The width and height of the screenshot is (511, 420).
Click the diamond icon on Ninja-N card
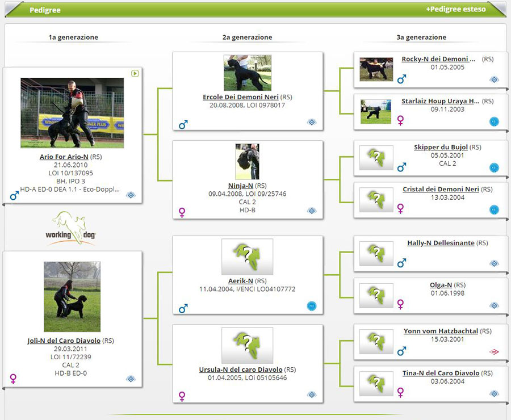tap(312, 211)
